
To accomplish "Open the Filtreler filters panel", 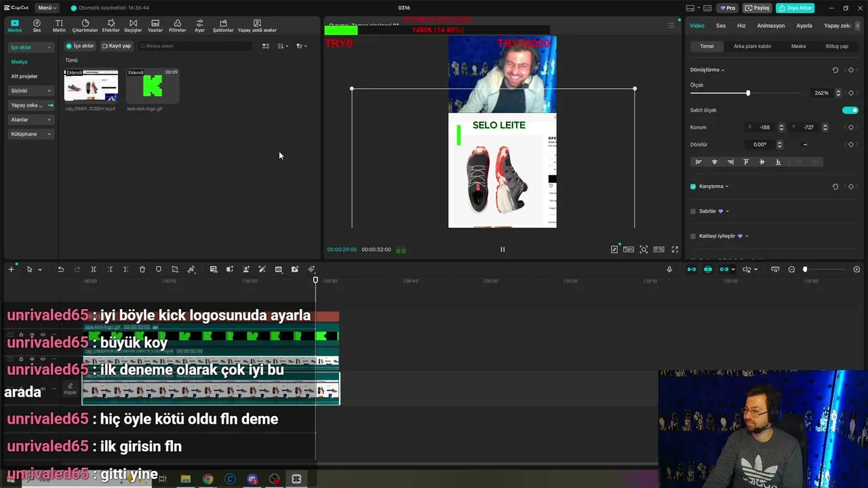I will coord(177,26).
